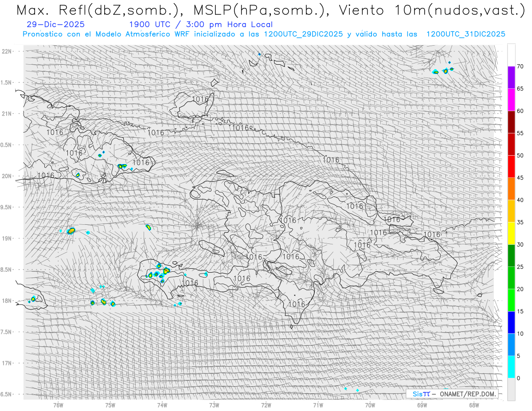Click the 1900 UTC / 3:00 pm time label
The width and height of the screenshot is (532, 411).
[201, 25]
